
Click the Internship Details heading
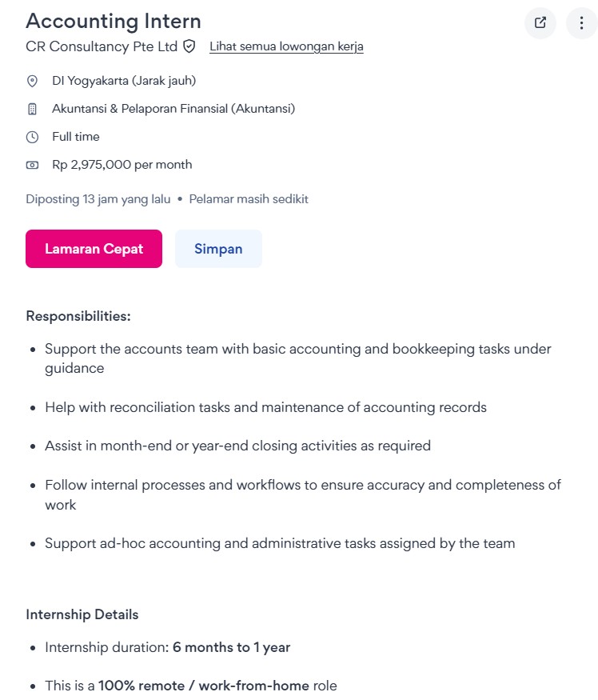(82, 614)
